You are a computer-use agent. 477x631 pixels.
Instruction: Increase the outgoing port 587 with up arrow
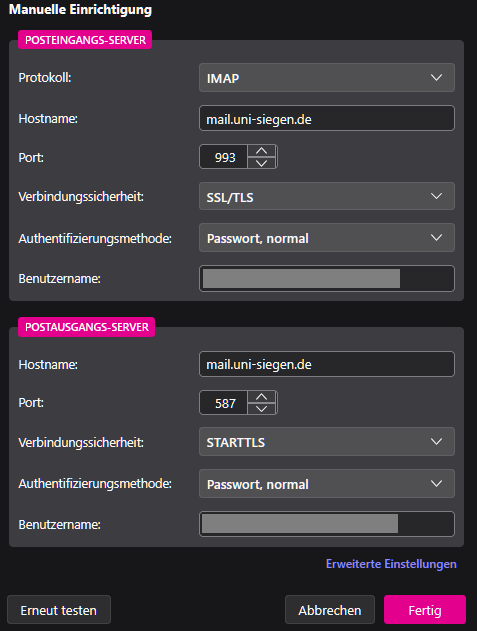click(262, 397)
